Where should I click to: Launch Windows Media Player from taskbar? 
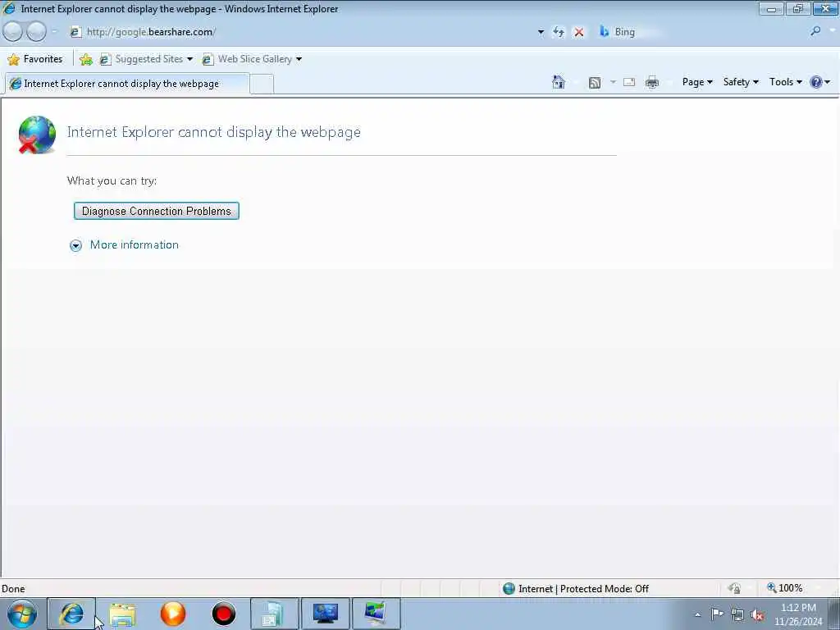173,614
